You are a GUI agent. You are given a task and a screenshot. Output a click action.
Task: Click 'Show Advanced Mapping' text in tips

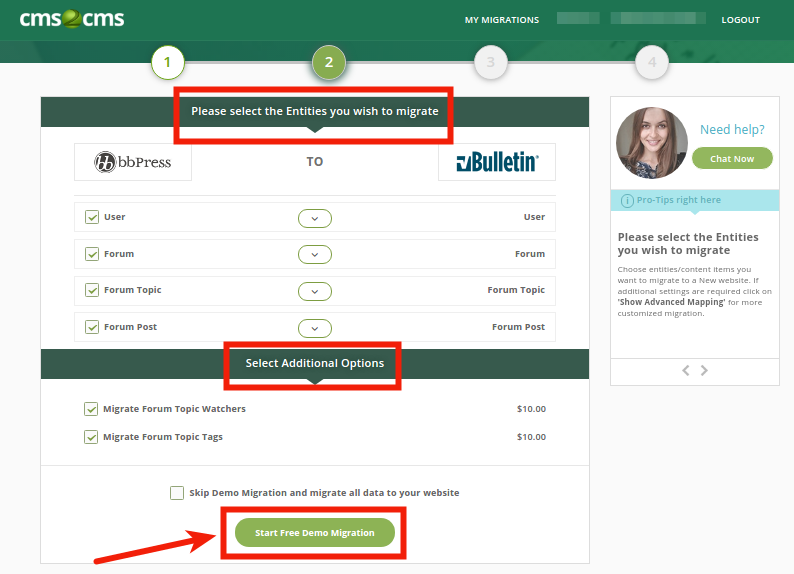click(671, 302)
